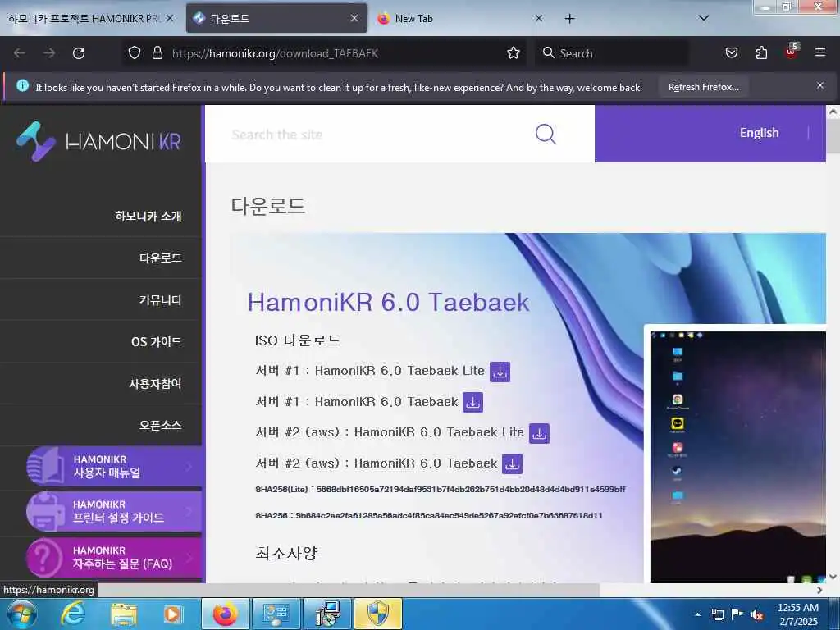840x630 pixels.
Task: Go forward with the forward arrow
Action: click(x=49, y=53)
